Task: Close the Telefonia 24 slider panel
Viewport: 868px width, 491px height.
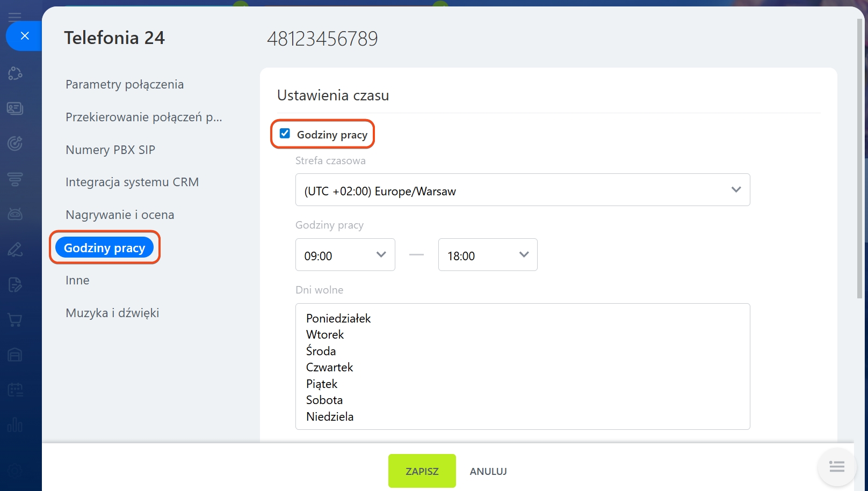Action: (x=24, y=36)
